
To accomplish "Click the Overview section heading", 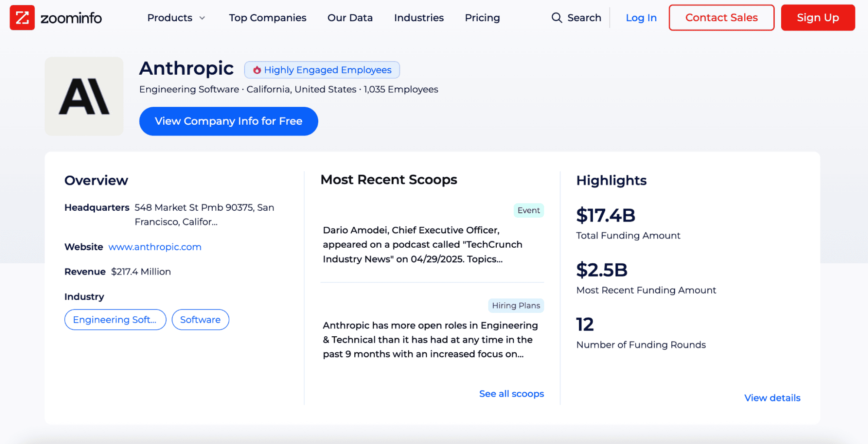I will [x=96, y=180].
